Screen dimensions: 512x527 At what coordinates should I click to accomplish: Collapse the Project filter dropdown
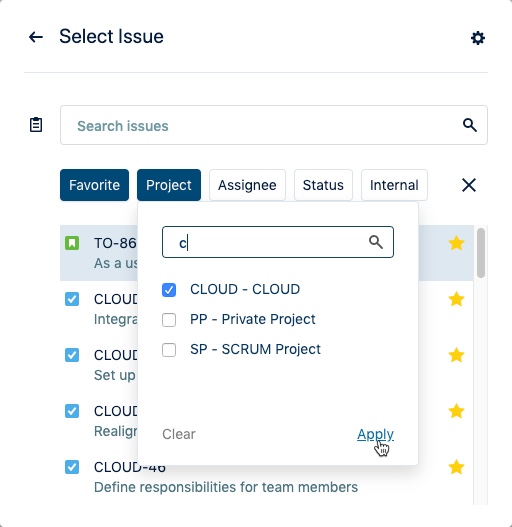click(169, 185)
